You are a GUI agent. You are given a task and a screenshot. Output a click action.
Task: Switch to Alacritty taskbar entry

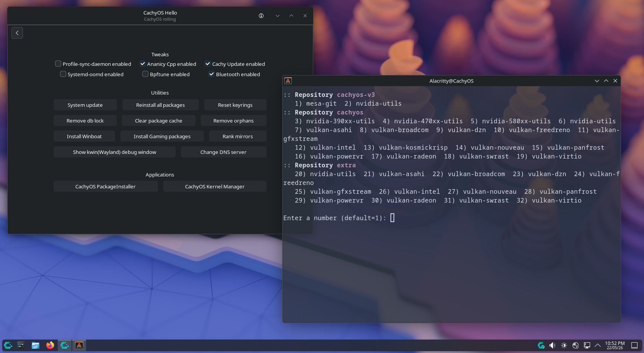pos(79,345)
